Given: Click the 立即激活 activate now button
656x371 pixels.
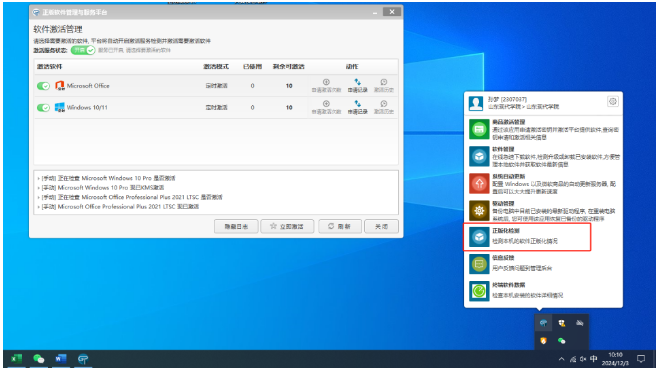Looking at the screenshot, I should click(x=287, y=226).
